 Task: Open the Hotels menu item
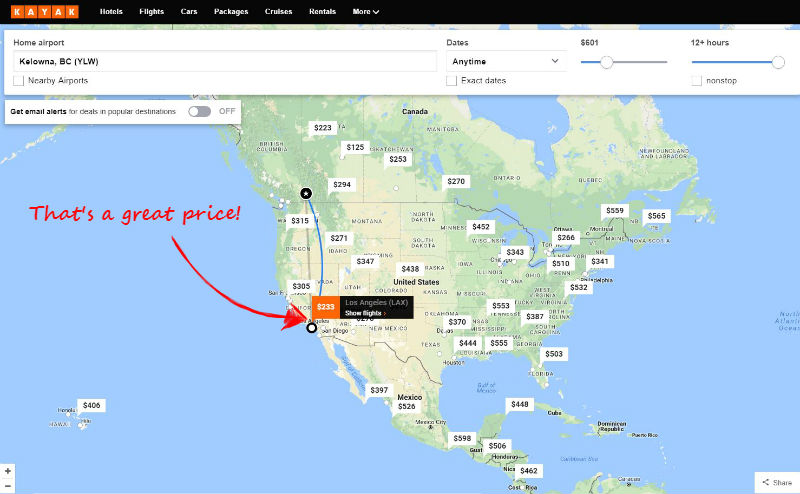[111, 11]
